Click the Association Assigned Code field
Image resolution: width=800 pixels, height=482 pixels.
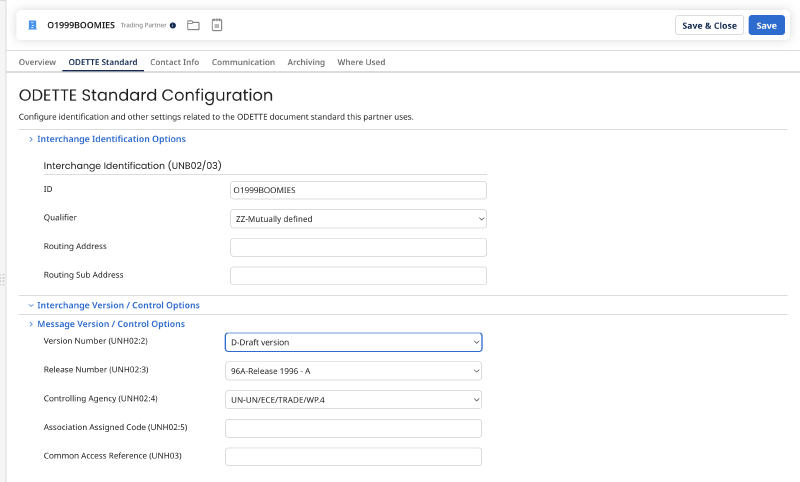click(x=353, y=428)
